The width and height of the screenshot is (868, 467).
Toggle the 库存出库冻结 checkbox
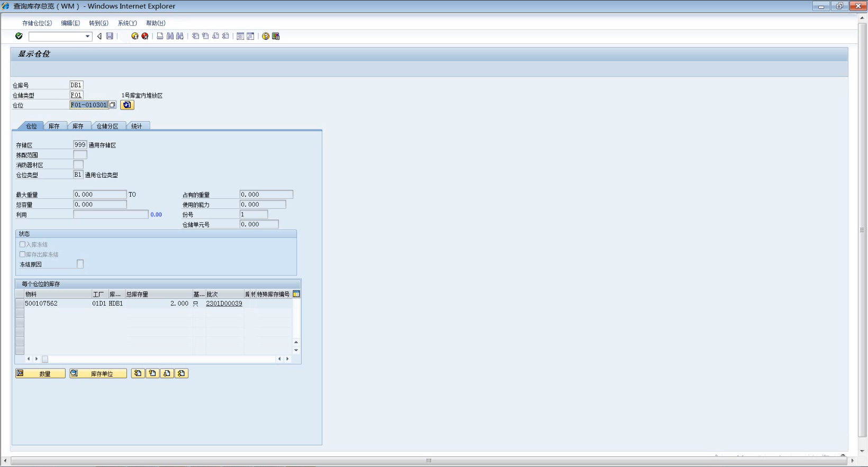pos(22,254)
